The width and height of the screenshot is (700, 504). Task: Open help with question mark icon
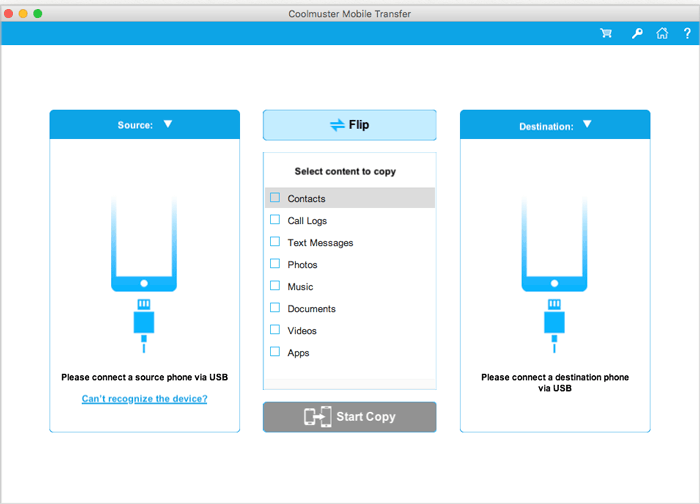click(687, 33)
